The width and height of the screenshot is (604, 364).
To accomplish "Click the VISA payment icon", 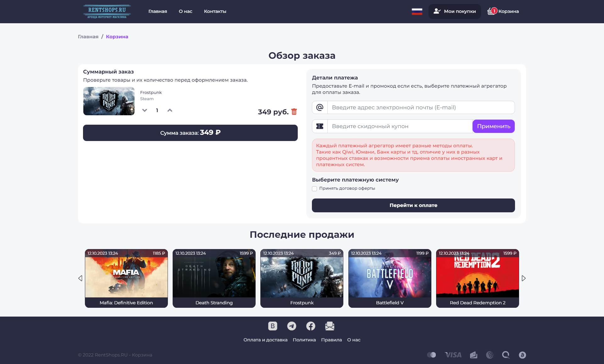I will 453,355.
